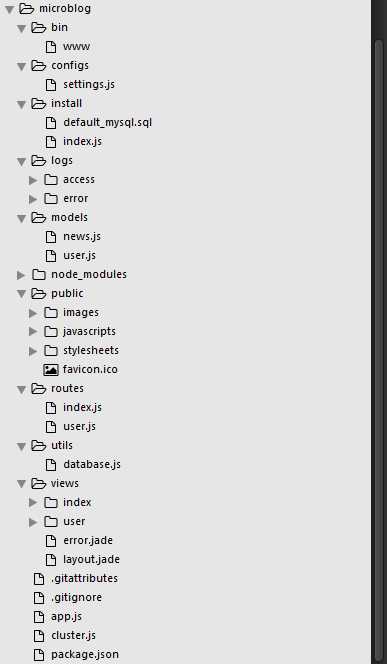Screen dimensions: 387x664
Task: Collapse the public folder arrow
Action: tap(21, 294)
